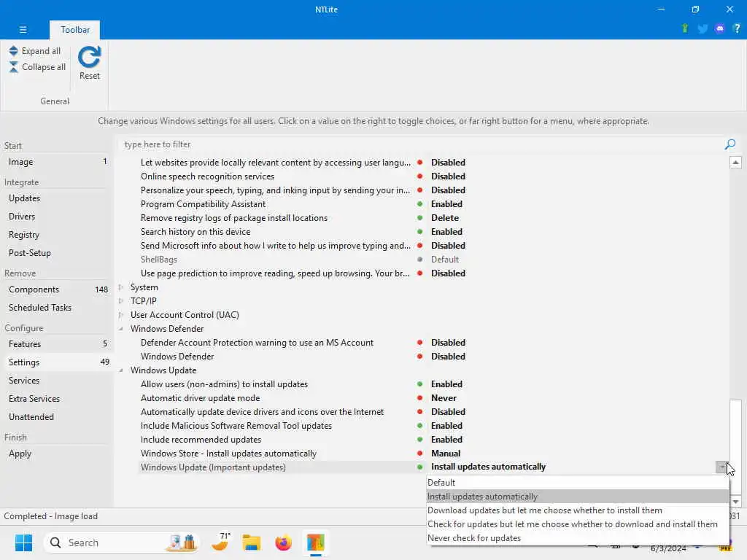The height and width of the screenshot is (560, 747).
Task: Choose Check for updates but let me choose
Action: tap(578, 524)
